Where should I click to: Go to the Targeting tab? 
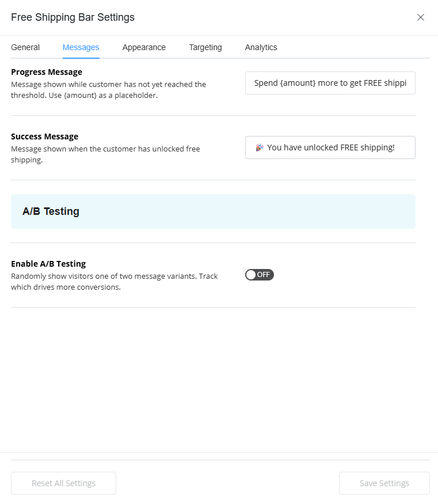coord(205,47)
